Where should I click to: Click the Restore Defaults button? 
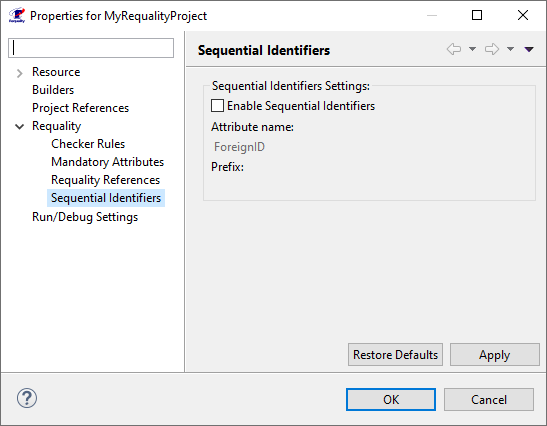click(x=395, y=354)
